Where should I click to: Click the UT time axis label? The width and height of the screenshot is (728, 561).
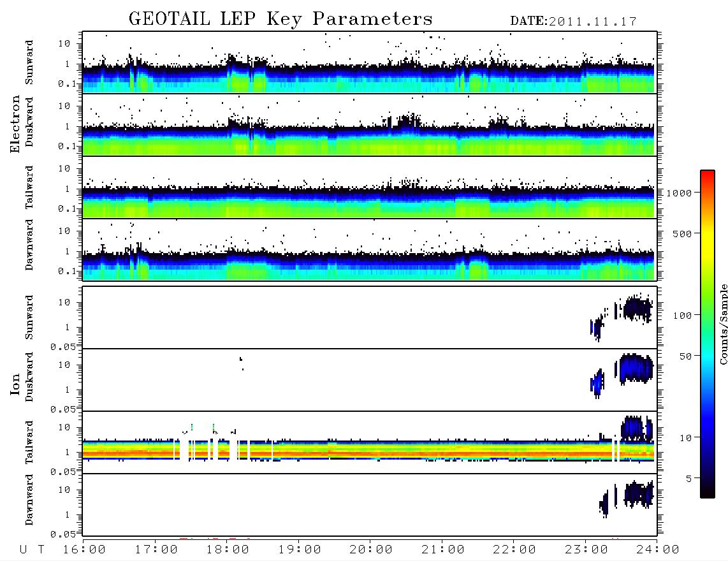coord(33,550)
